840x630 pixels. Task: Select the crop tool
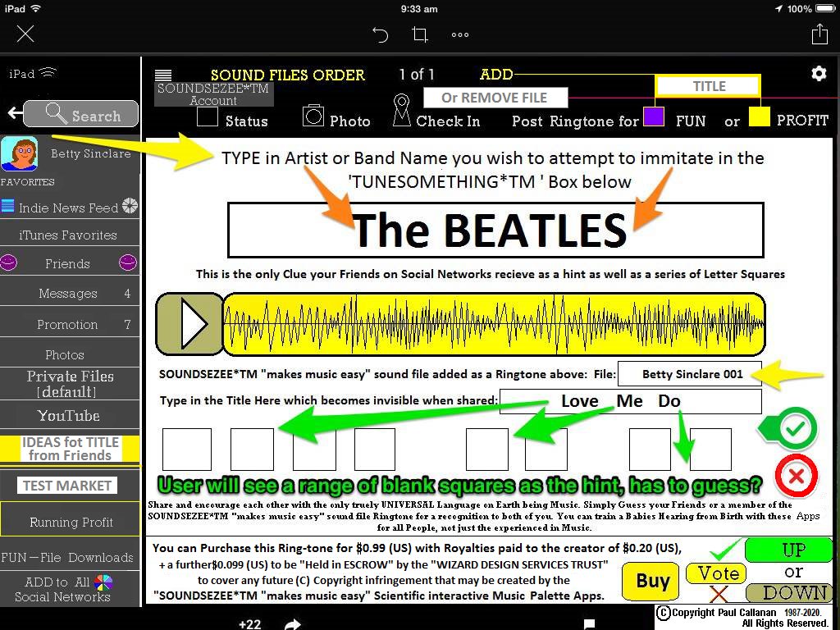pyautogui.click(x=420, y=34)
